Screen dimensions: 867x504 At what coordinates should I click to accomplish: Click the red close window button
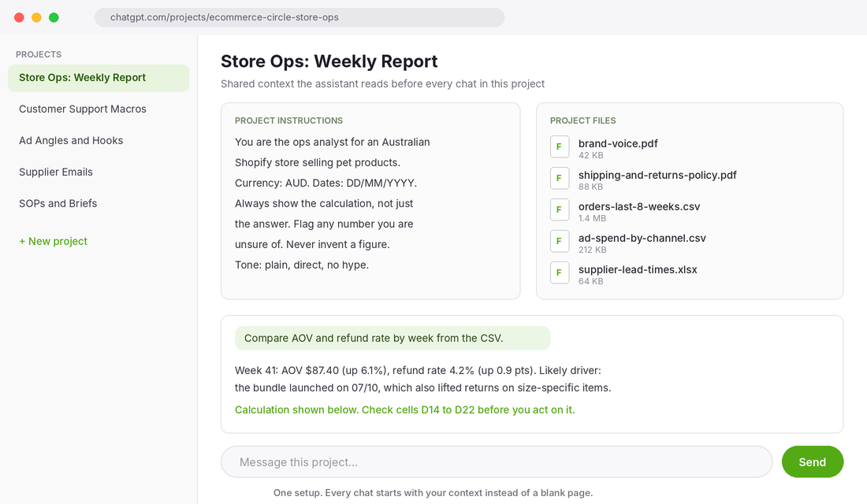click(x=19, y=17)
